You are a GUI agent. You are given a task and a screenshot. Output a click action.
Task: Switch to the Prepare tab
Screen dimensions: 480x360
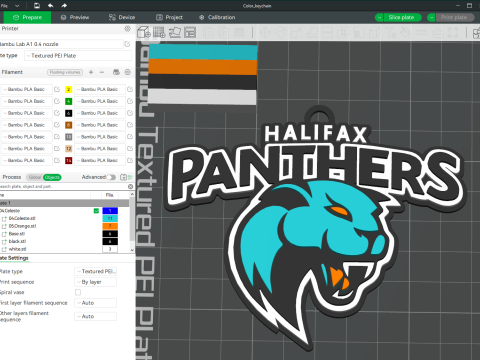[x=27, y=17]
